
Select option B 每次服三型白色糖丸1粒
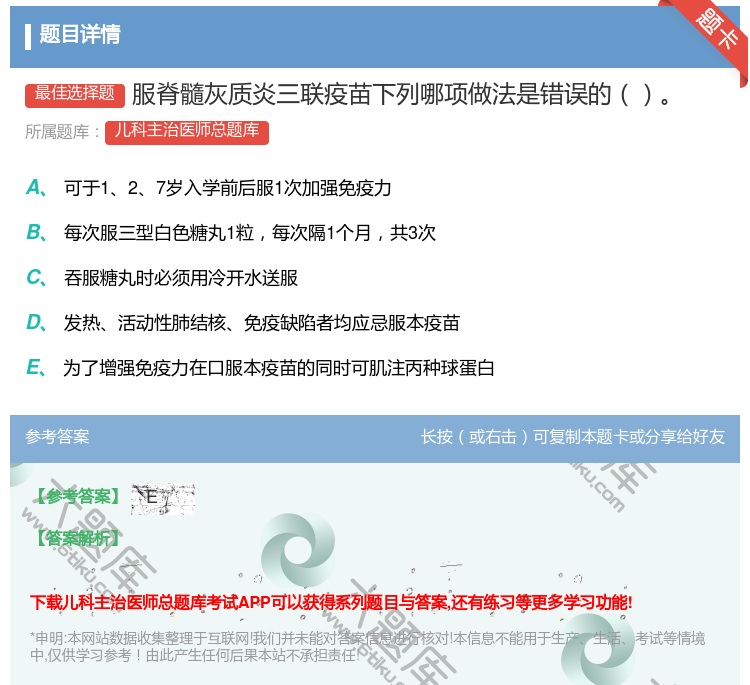click(231, 233)
